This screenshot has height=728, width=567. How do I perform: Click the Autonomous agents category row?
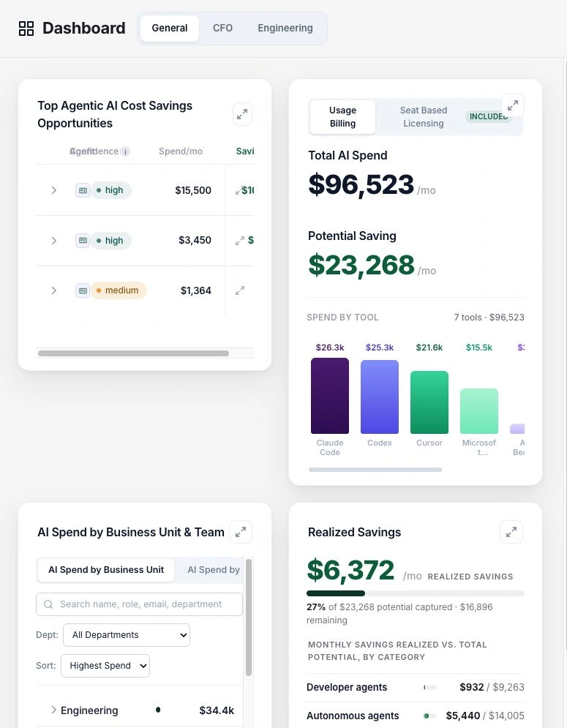click(415, 716)
